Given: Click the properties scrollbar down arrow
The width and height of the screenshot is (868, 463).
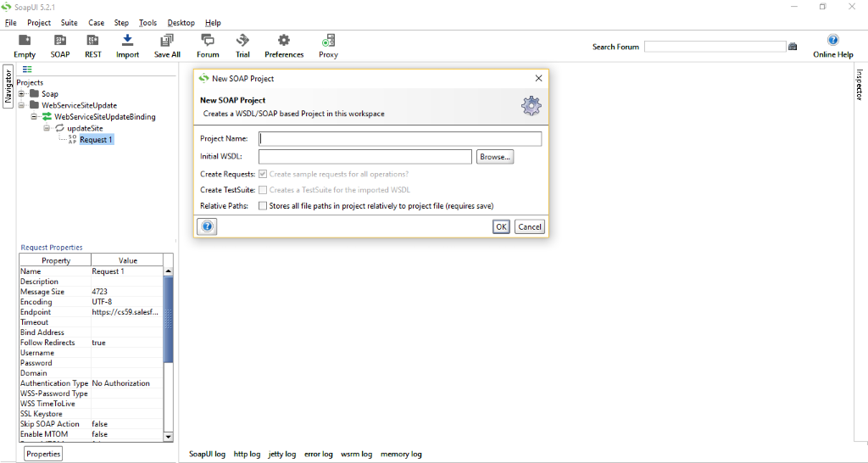Looking at the screenshot, I should 169,437.
